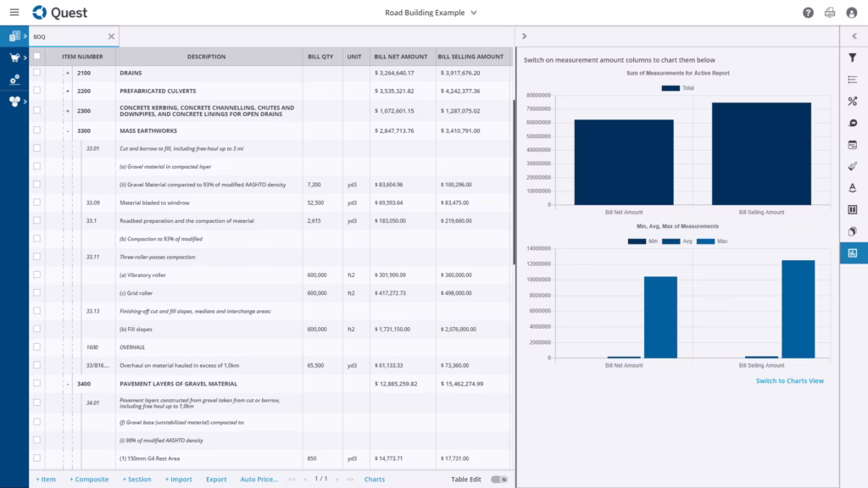Viewport: 868px width, 488px height.
Task: Select the active charts panel icon
Action: (853, 252)
